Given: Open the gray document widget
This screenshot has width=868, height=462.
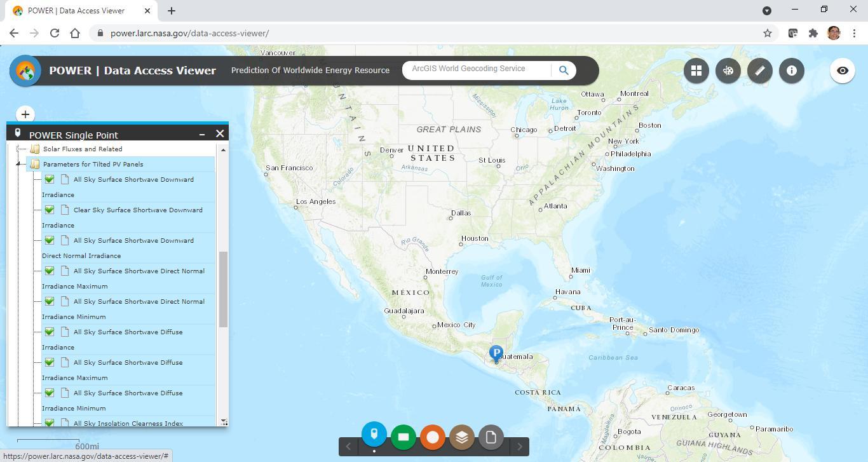Looking at the screenshot, I should 491,437.
